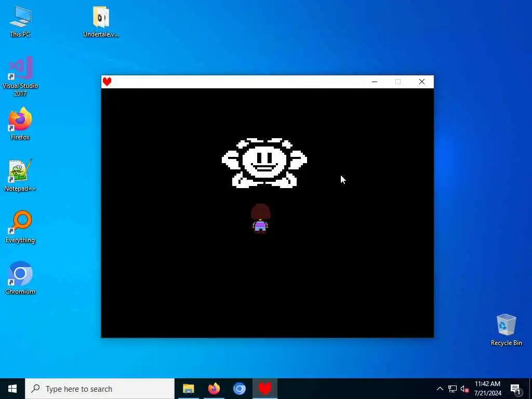
Task: Click the muted volume tray icon
Action: point(465,389)
